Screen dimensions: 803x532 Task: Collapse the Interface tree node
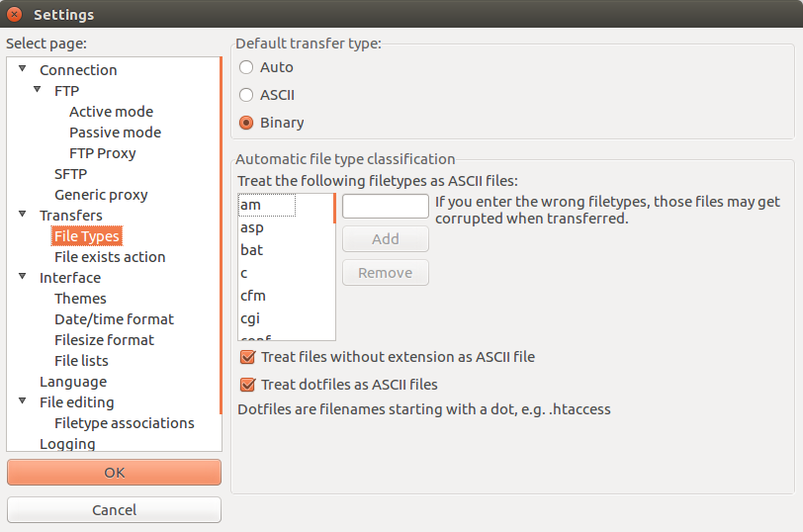[x=23, y=277]
